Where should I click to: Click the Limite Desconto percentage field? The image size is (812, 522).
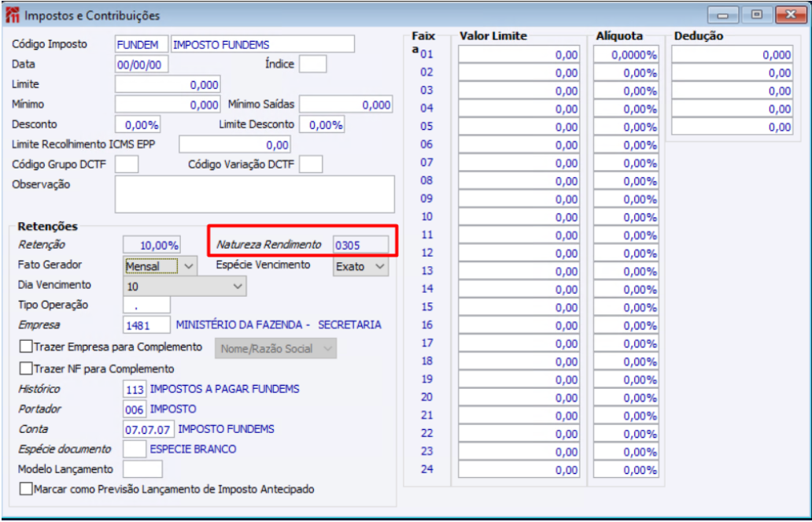[x=322, y=124]
